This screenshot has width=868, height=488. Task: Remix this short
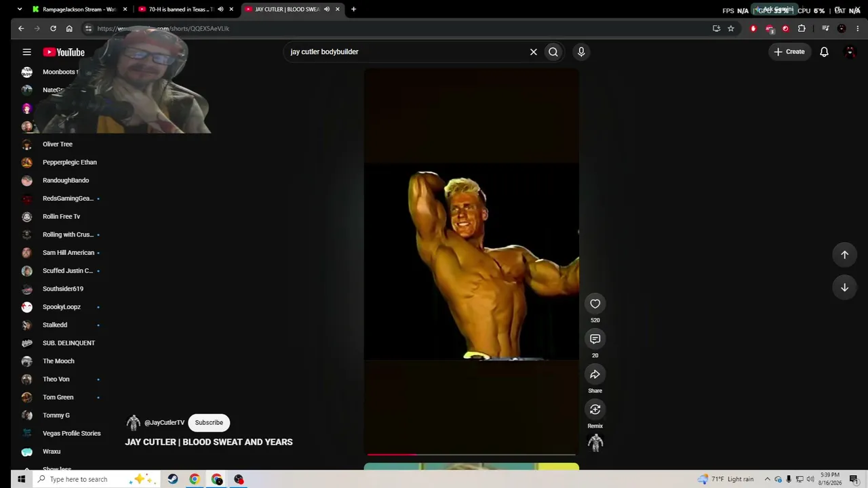[x=595, y=409]
